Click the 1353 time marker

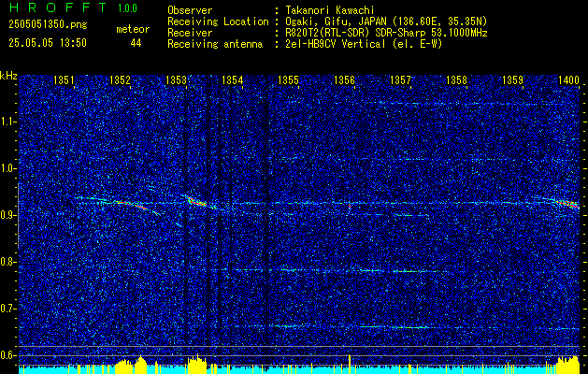tap(177, 79)
